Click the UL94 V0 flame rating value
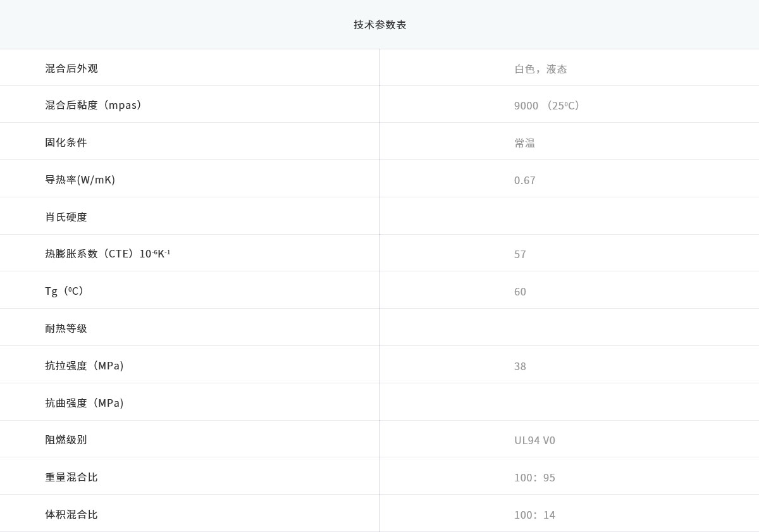Viewport: 759px width, 532px height. (534, 440)
